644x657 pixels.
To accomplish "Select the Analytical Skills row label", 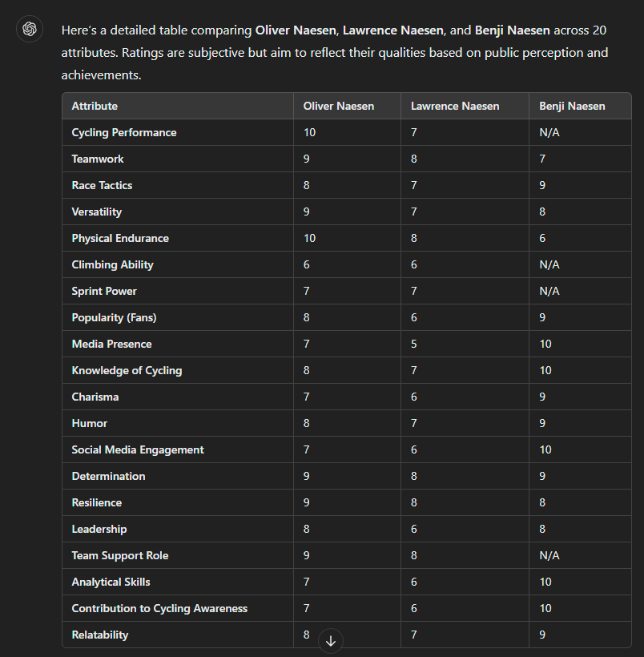I will click(x=111, y=582).
